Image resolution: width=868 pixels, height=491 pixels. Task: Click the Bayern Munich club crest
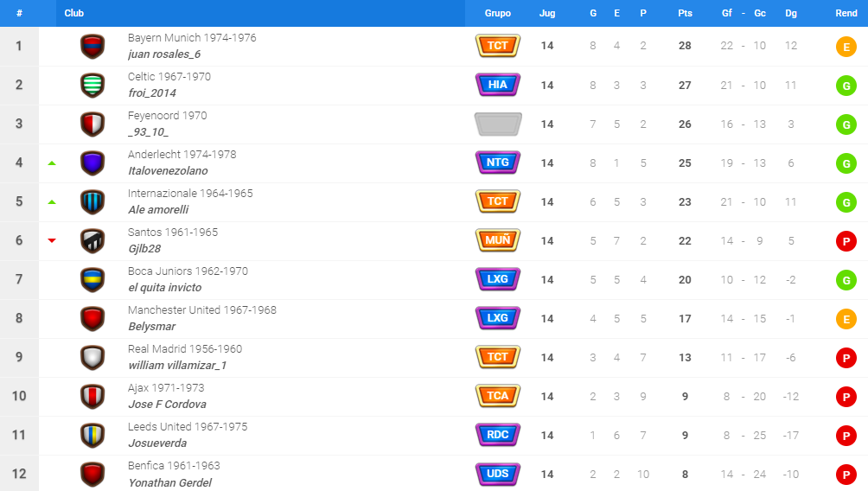92,47
